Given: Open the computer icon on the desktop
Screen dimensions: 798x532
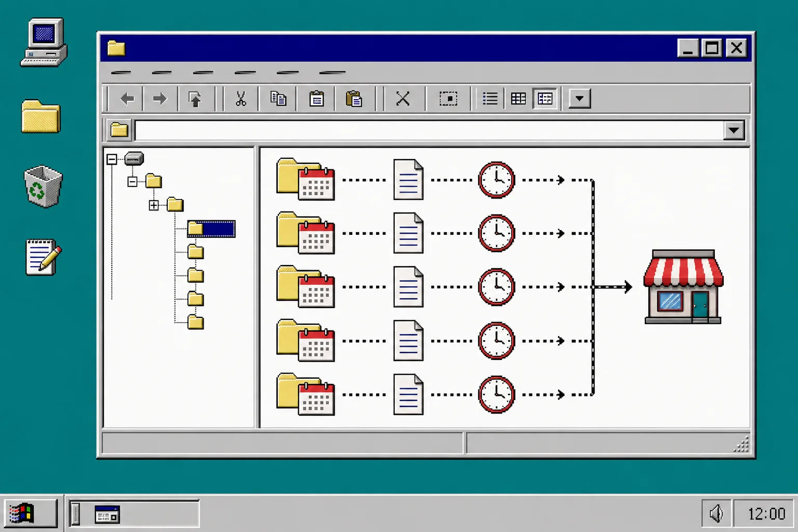Looking at the screenshot, I should 44,43.
